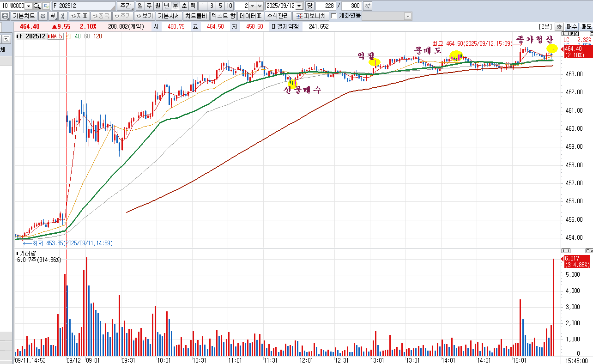593x364 pixels.
Task: Click the 매수 buy button
Action: pos(572,26)
